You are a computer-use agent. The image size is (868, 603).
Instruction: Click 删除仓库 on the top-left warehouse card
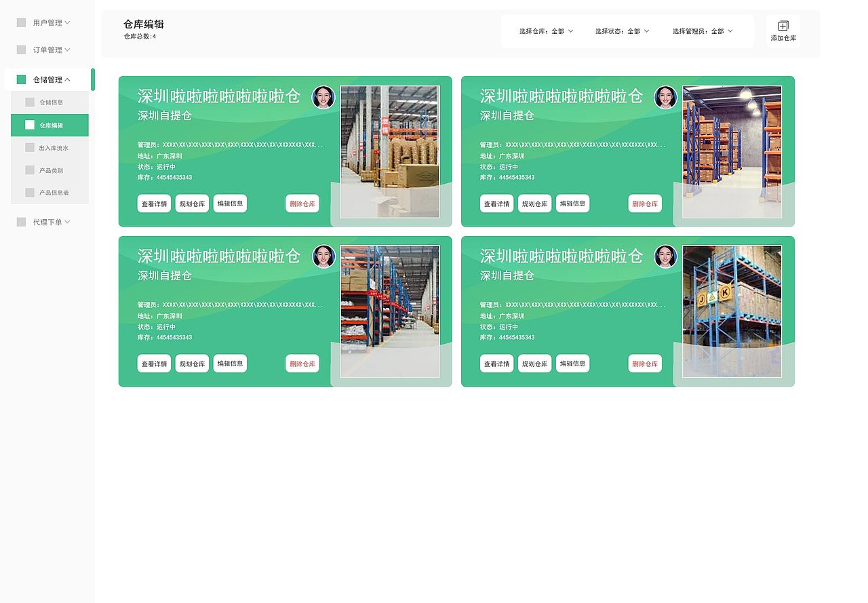tap(302, 203)
